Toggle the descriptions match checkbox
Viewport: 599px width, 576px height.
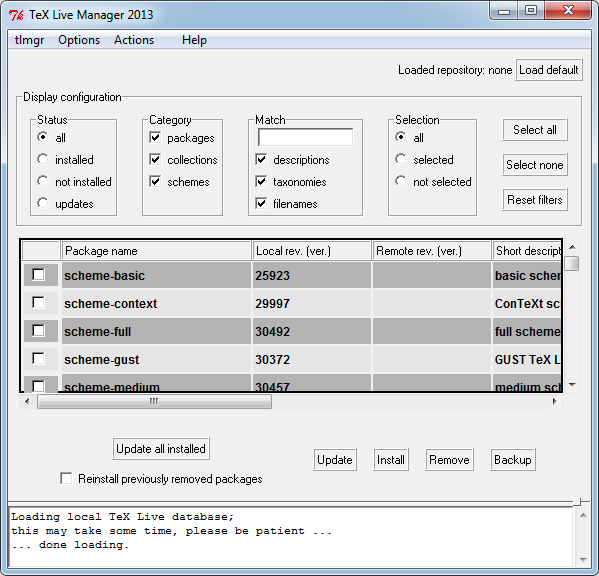261,159
